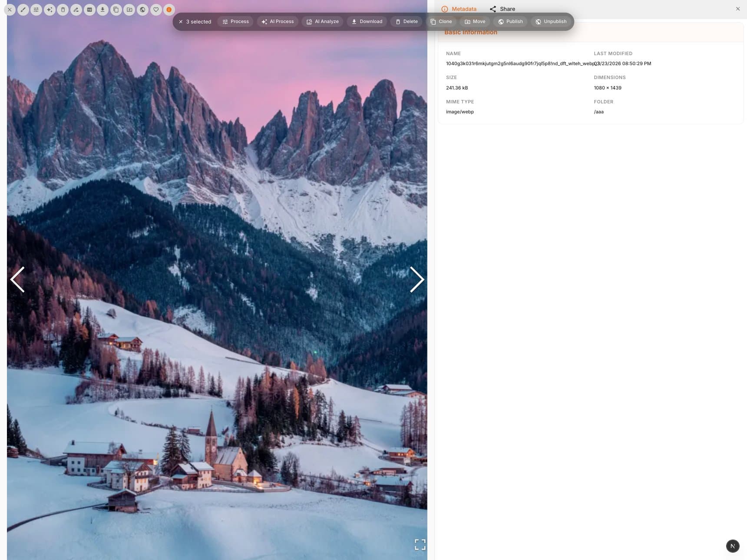Click the last modified date 03/23/2026 08:50:29 PM
Image resolution: width=747 pixels, height=560 pixels.
622,63
